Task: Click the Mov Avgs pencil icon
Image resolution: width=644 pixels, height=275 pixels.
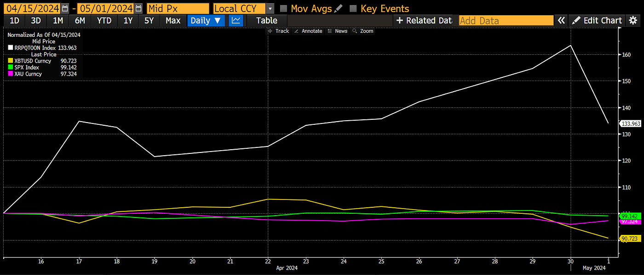Action: 339,8
